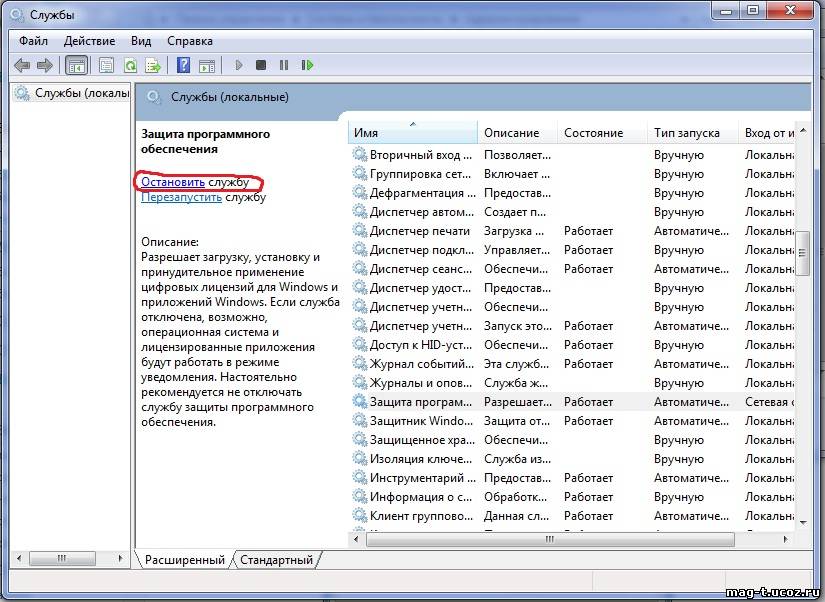Image resolution: width=825 pixels, height=602 pixels.
Task: Select the Диспетчер удост... service name
Action: (420, 288)
